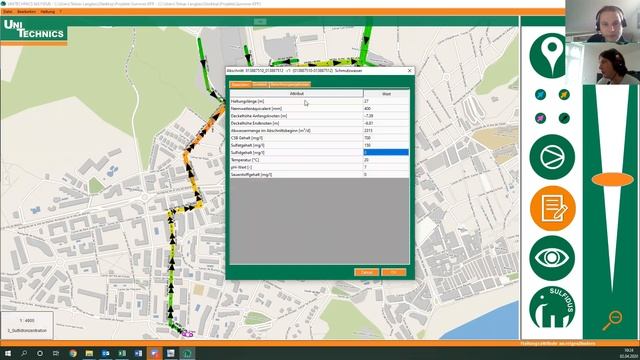The image size is (640, 360).
Task: Open Word from taskbar
Action: point(138,353)
